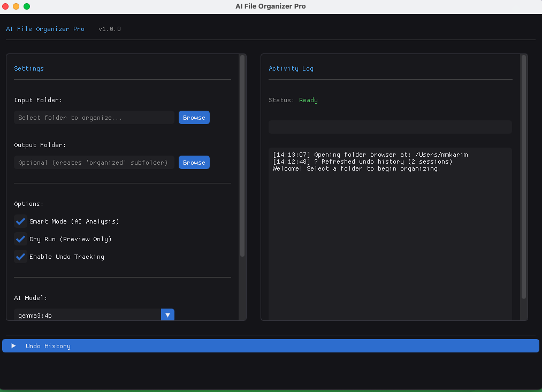The width and height of the screenshot is (542, 392).
Task: Maximize the window with the green button
Action: click(27, 6)
